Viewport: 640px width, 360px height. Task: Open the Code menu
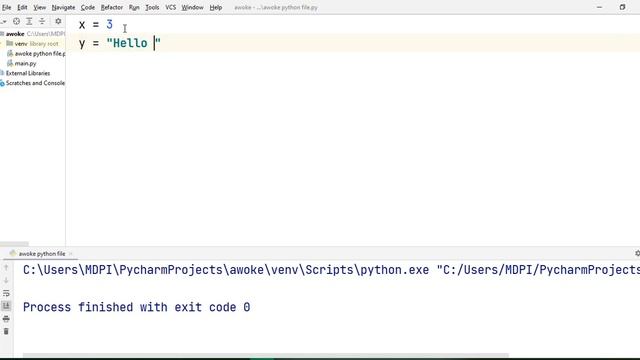tap(88, 7)
